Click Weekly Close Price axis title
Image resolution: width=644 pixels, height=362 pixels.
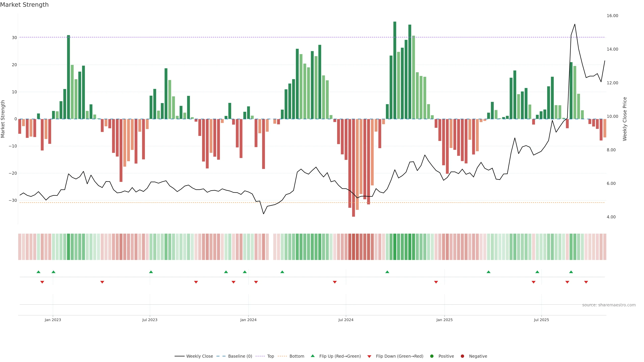pos(625,119)
